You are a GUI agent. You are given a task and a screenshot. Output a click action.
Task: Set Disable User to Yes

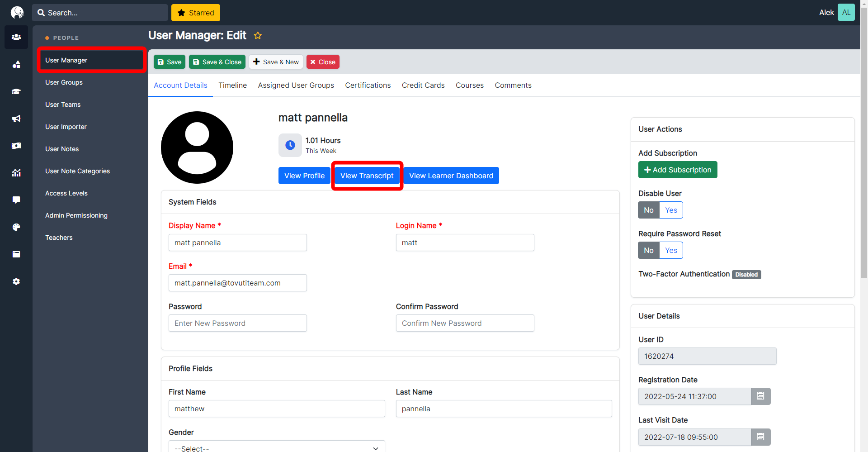point(671,210)
